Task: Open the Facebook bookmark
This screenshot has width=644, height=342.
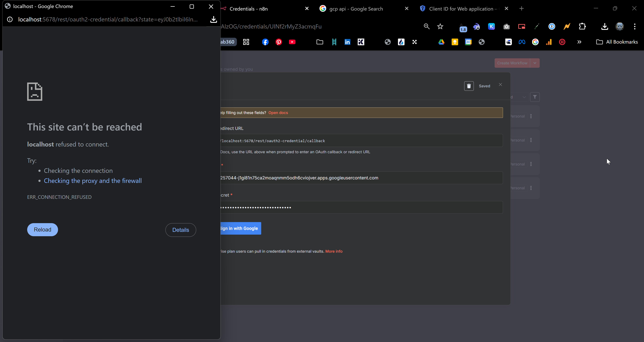Action: [x=265, y=42]
